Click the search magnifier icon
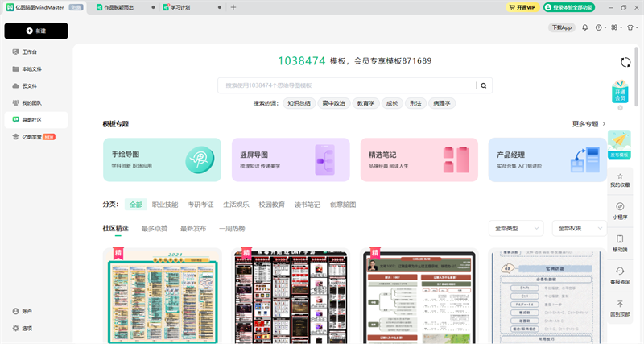The height and width of the screenshot is (344, 644). pos(484,85)
